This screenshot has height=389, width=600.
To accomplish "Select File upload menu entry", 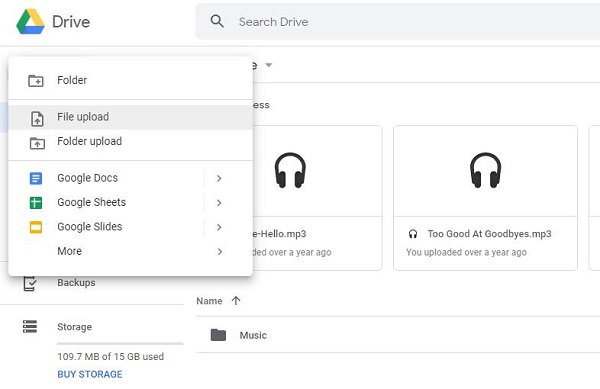I will point(130,117).
